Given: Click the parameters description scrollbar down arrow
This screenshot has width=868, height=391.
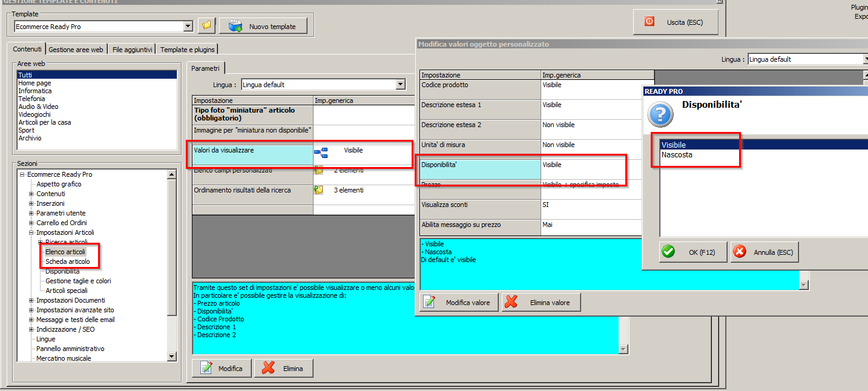Looking at the screenshot, I should [x=624, y=349].
